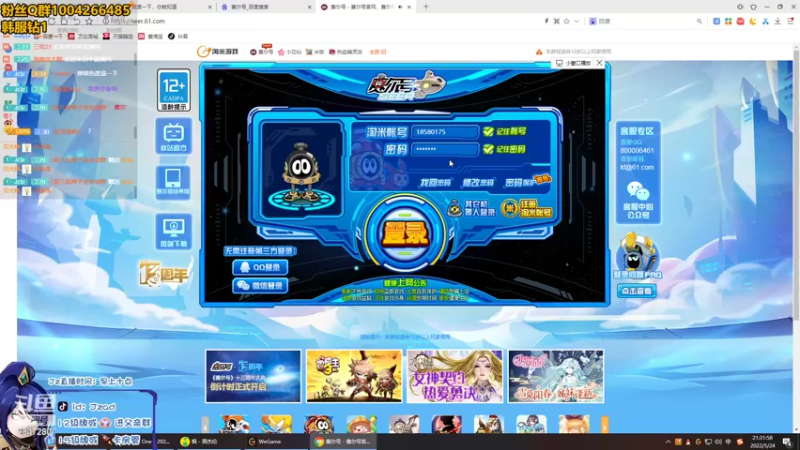
Task: Open the browser main menu icon
Action: (790, 21)
